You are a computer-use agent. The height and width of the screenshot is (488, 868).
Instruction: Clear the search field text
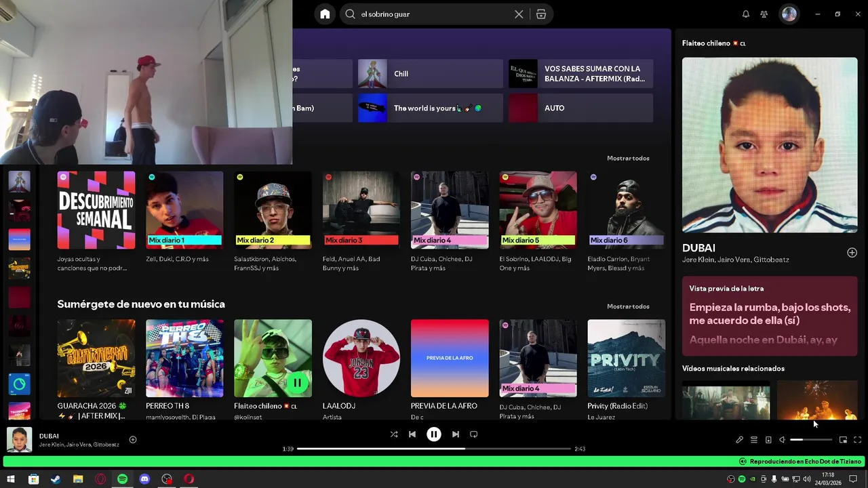519,14
